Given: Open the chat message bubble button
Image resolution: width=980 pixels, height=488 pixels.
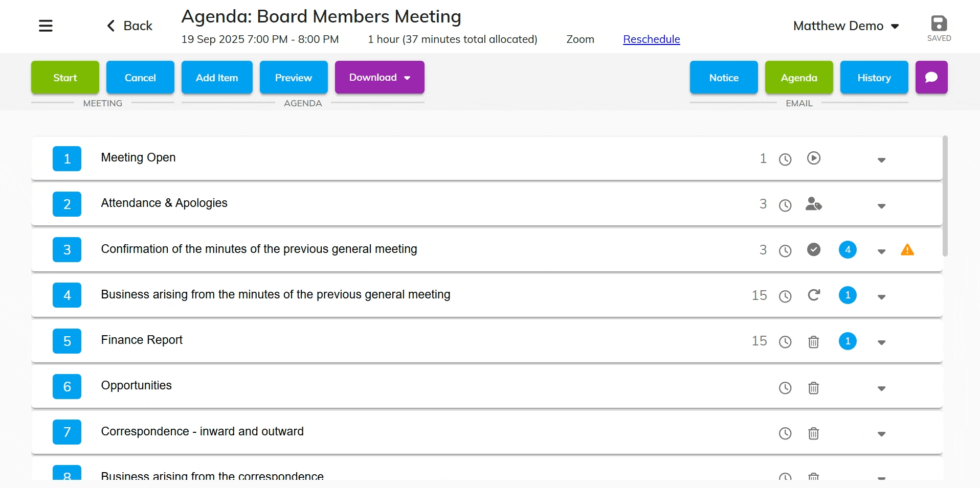Looking at the screenshot, I should (x=931, y=77).
